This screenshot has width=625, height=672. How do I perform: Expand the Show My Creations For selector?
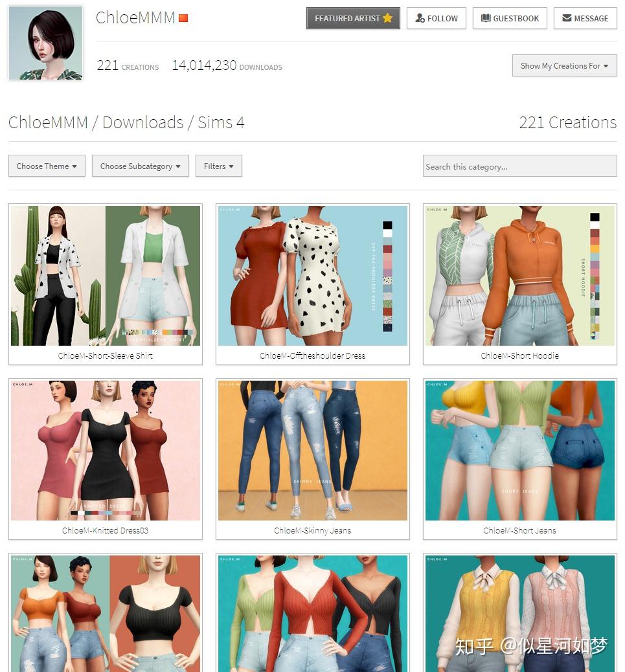click(x=564, y=65)
